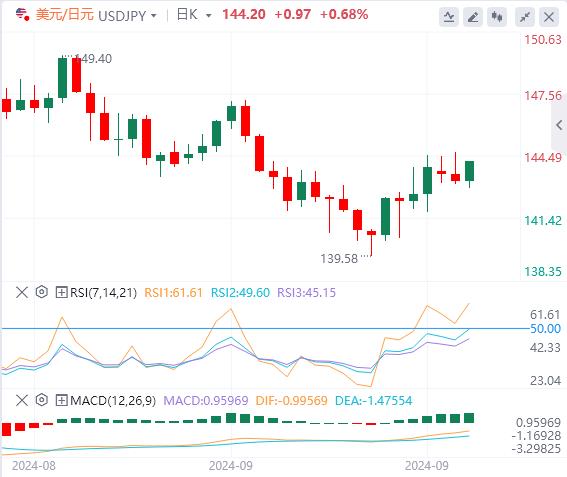Select the pencil drawing tool
The width and height of the screenshot is (567, 477).
coord(473,17)
